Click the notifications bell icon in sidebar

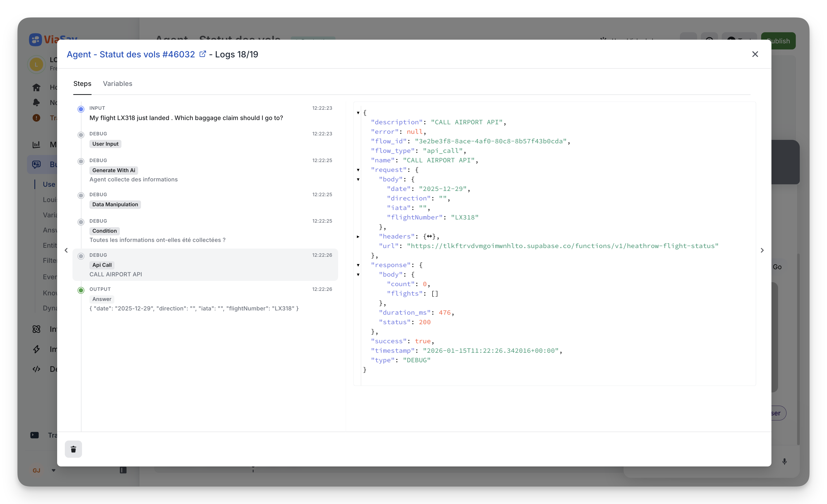36,102
